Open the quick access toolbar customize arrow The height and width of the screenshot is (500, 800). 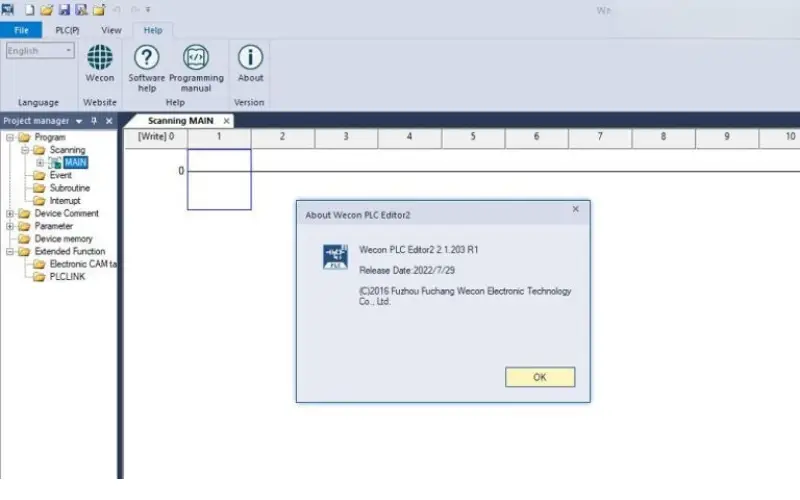click(x=148, y=10)
